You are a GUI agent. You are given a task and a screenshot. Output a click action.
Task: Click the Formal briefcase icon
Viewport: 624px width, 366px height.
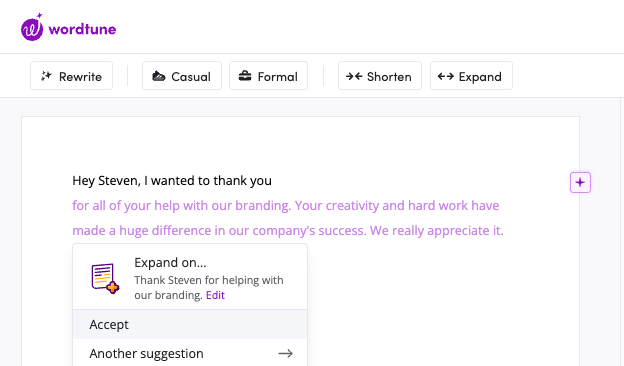(x=245, y=76)
